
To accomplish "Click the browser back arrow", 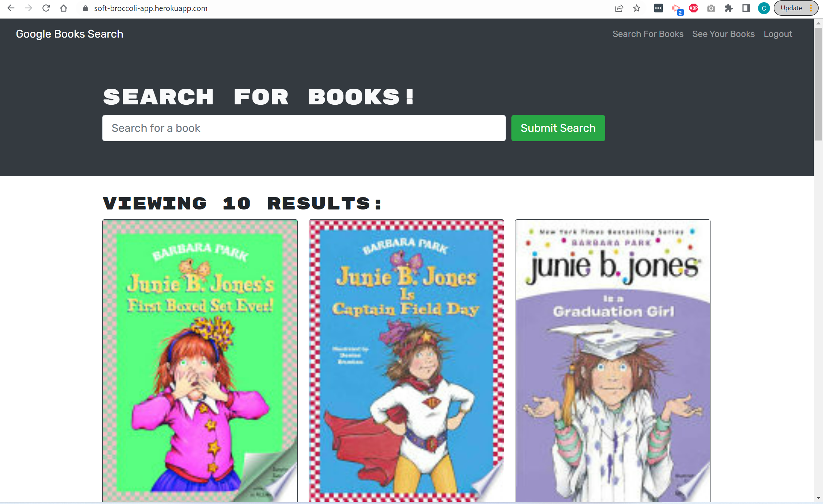I will pyautogui.click(x=11, y=8).
